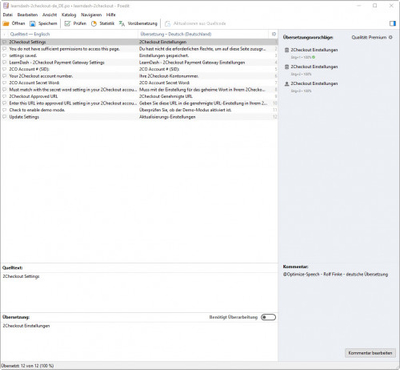Open the gear next to Qualität: Premium
The image size is (400, 370).
(x=391, y=37)
